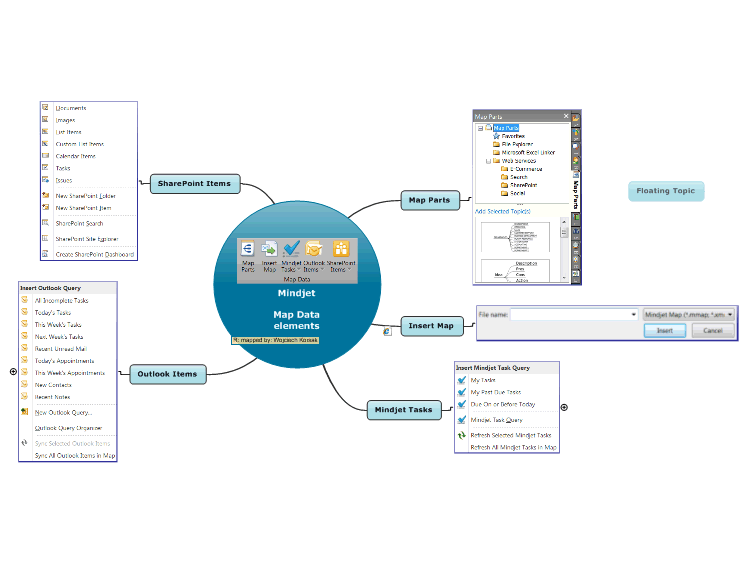This screenshot has height=563, width=750.
Task: Click the Favorites star icon in Map Parts tree
Action: [496, 136]
